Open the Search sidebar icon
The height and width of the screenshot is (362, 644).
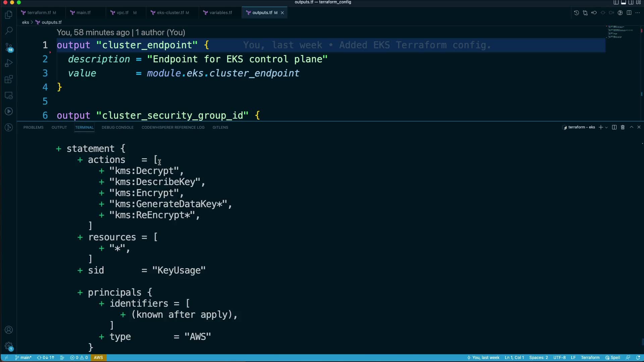9,31
